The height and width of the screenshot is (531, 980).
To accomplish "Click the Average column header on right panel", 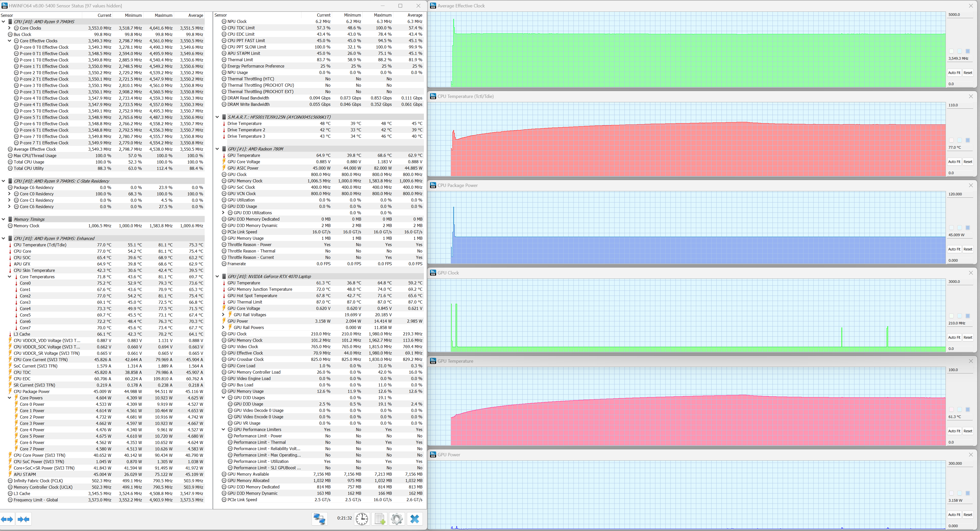I will (415, 15).
